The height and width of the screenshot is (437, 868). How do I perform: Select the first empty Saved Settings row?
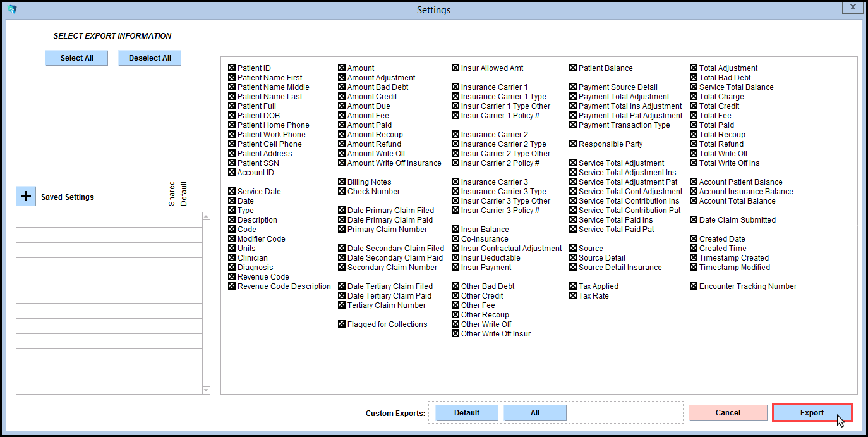[109, 219]
